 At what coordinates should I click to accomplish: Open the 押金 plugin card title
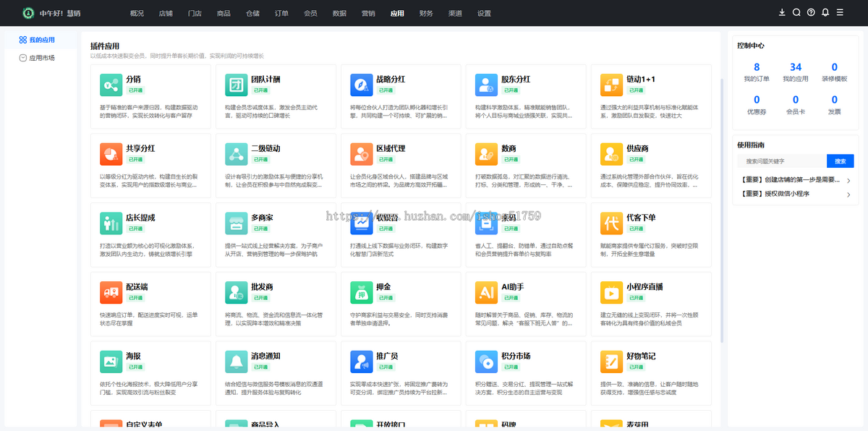[x=384, y=287]
